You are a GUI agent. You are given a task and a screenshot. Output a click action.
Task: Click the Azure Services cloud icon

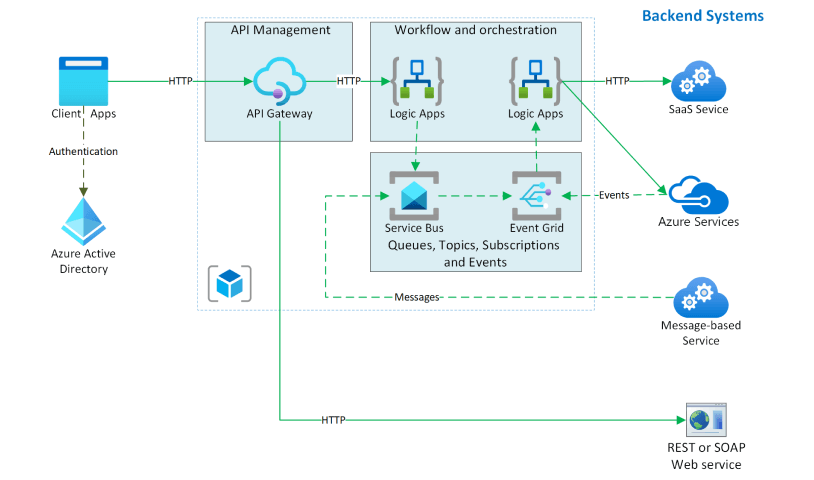pyautogui.click(x=697, y=194)
